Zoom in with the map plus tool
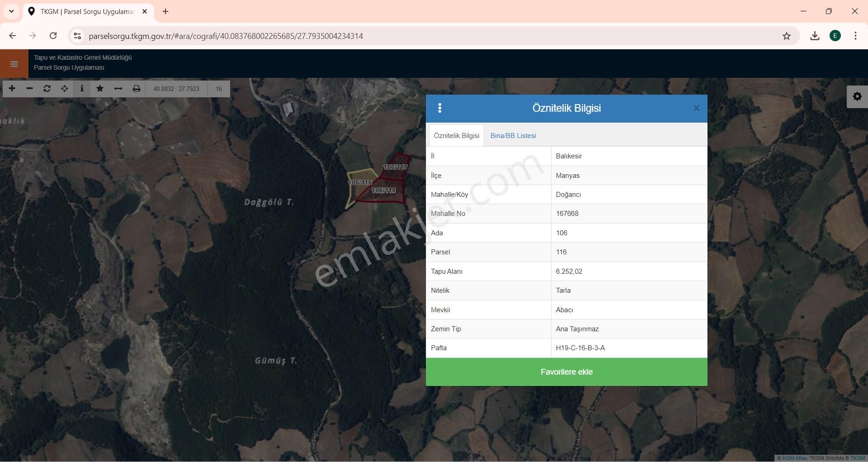868x462 pixels. 12,89
